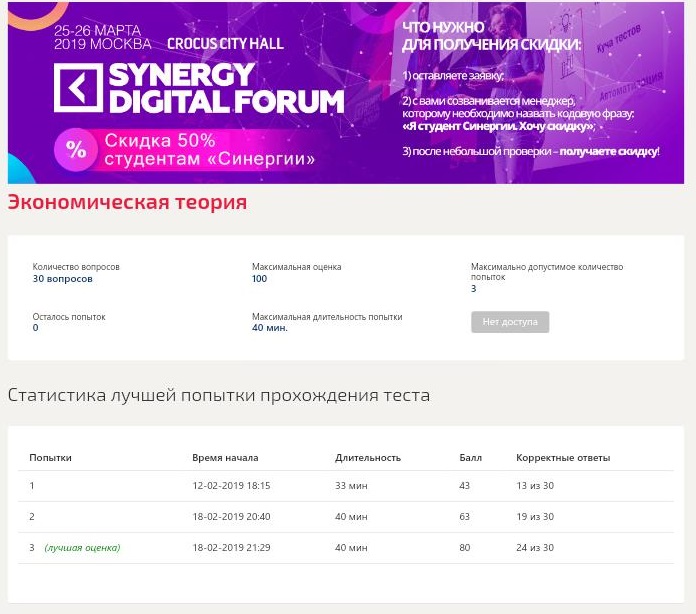Click score '63' in attempt 2 row
This screenshot has height=614, width=696.
464,517
